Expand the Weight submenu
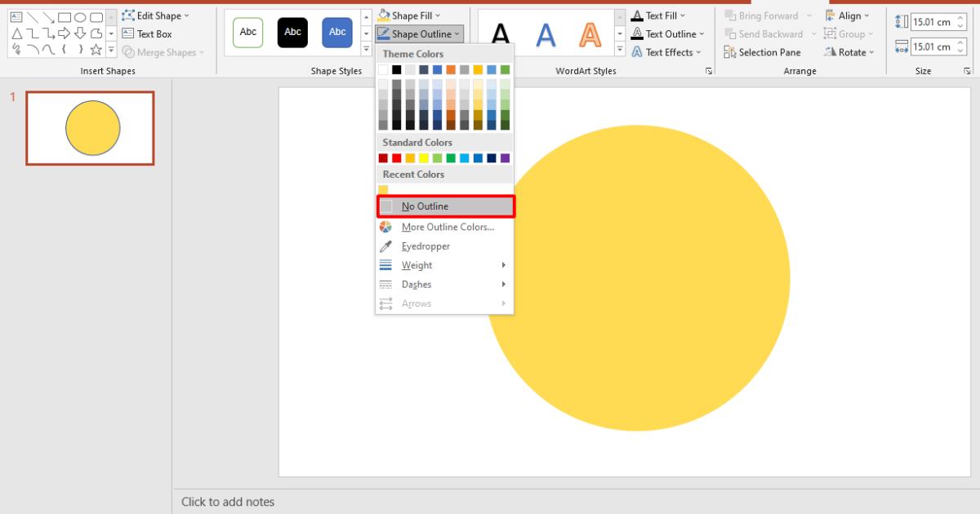 pyautogui.click(x=416, y=264)
